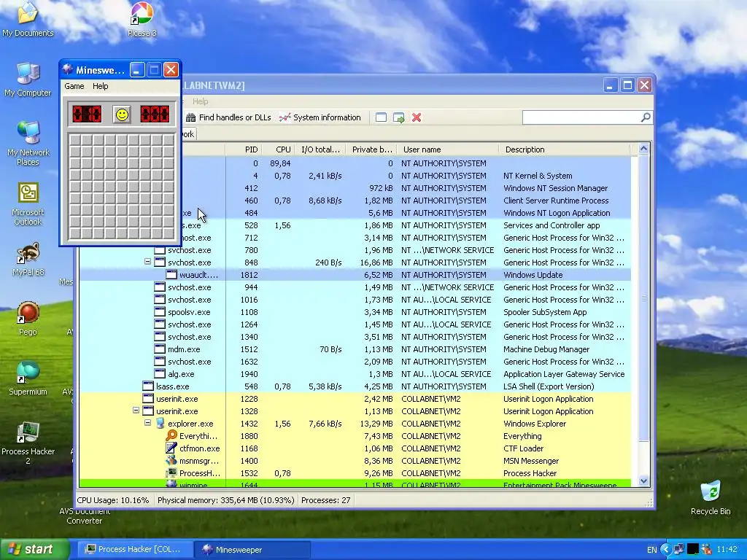Click 'Processes: 27' status bar entry

click(326, 500)
